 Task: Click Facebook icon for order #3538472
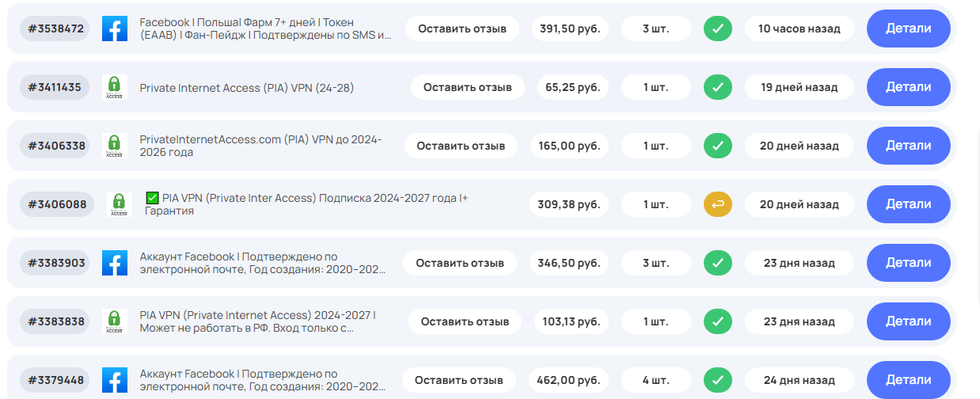point(115,28)
